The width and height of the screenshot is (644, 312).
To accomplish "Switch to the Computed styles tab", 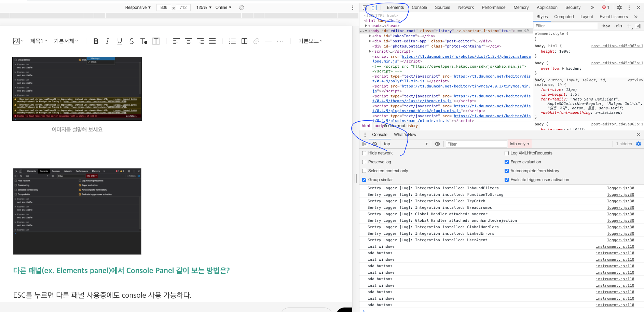I will (564, 17).
